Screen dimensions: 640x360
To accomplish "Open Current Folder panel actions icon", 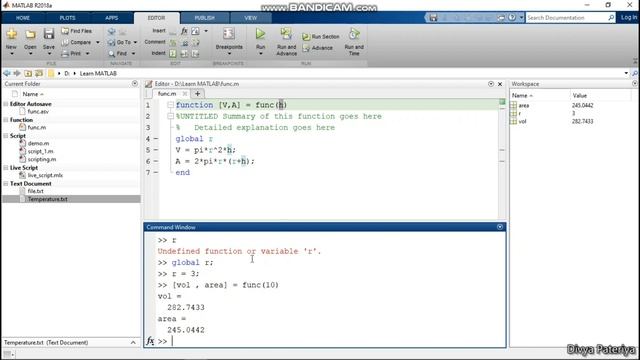I will point(135,84).
